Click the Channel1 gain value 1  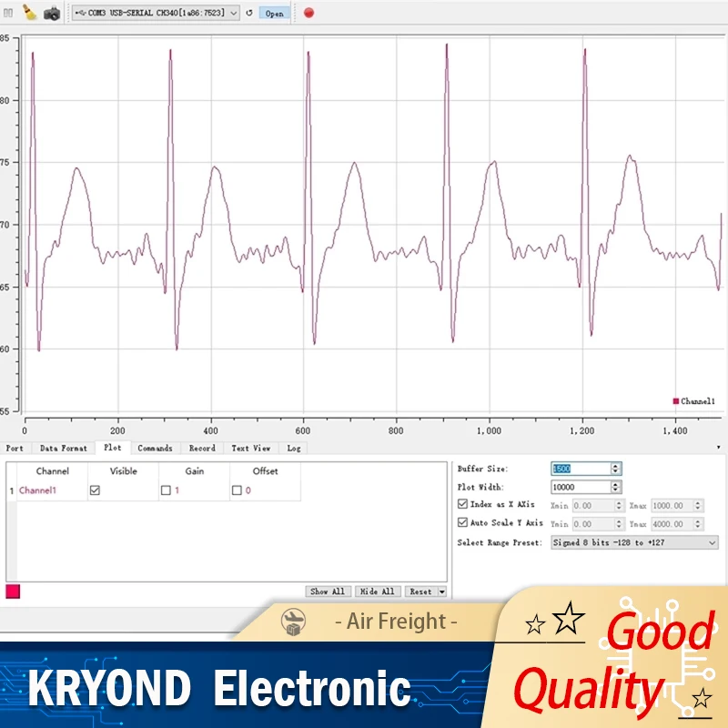(x=177, y=490)
